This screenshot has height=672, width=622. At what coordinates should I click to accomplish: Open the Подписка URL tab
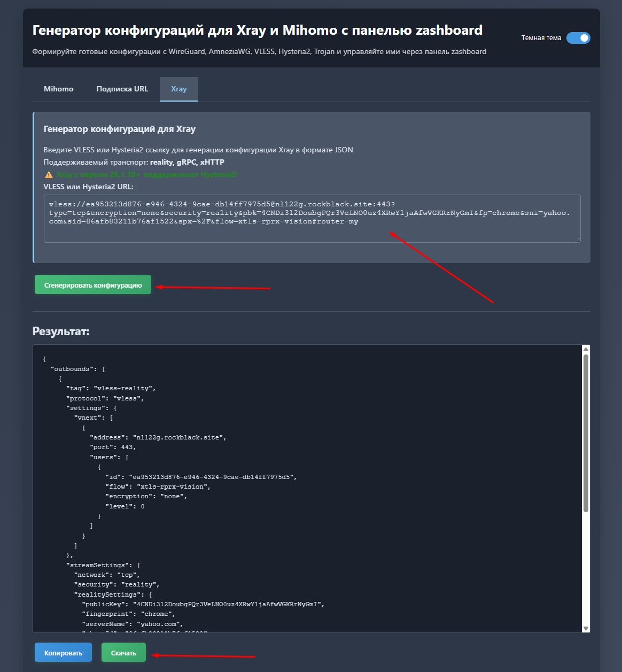122,89
